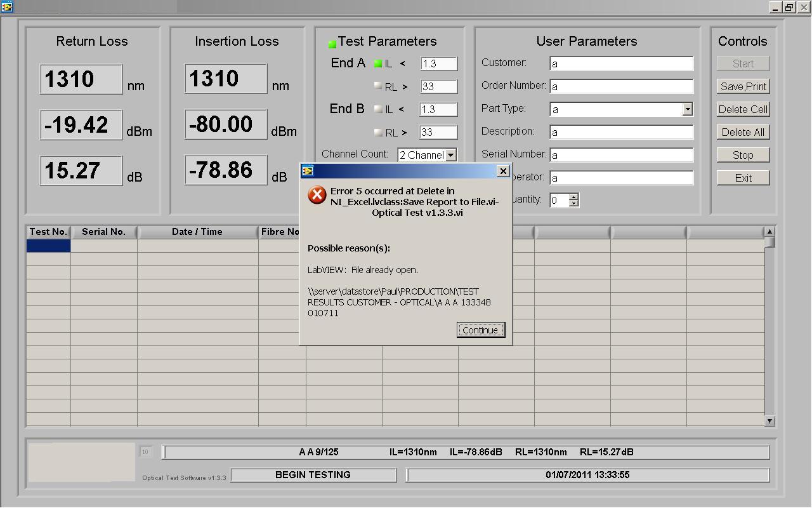Image resolution: width=812 pixels, height=508 pixels.
Task: Close the error dialog with X button
Action: click(503, 171)
